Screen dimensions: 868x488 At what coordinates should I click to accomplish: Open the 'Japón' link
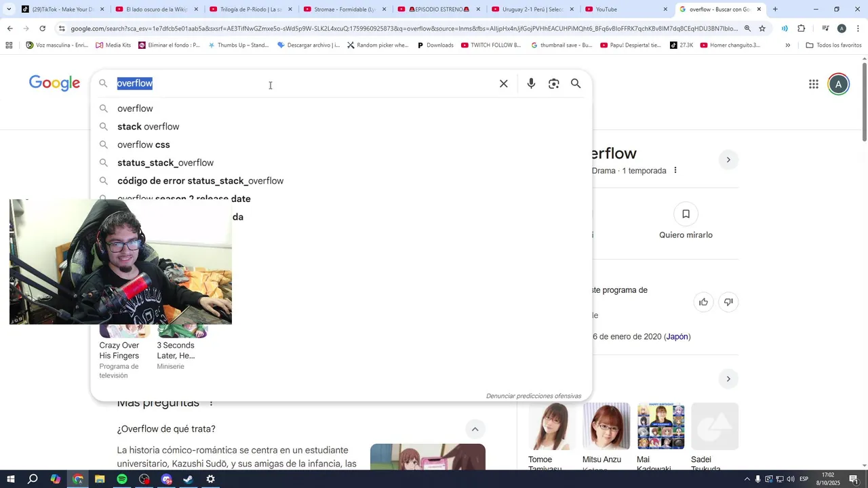tap(677, 336)
